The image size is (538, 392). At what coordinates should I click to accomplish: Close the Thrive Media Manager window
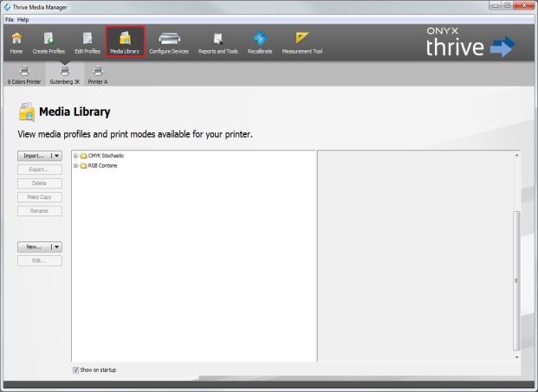[x=524, y=5]
